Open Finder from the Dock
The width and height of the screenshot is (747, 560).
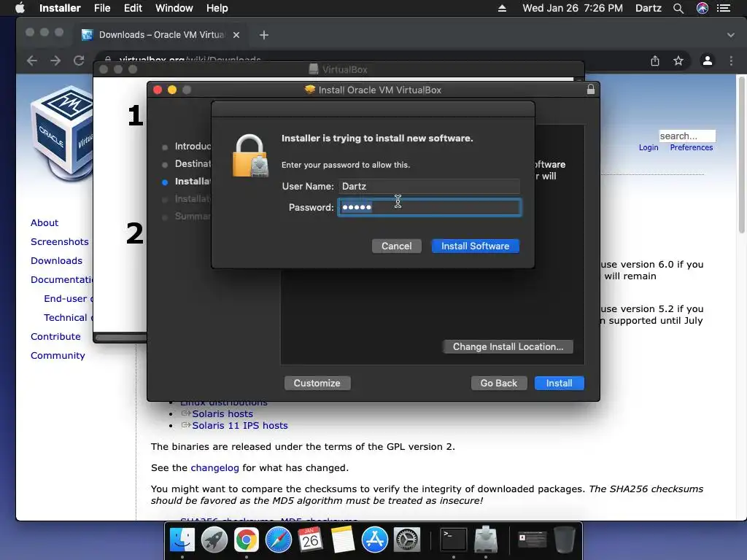(x=182, y=540)
